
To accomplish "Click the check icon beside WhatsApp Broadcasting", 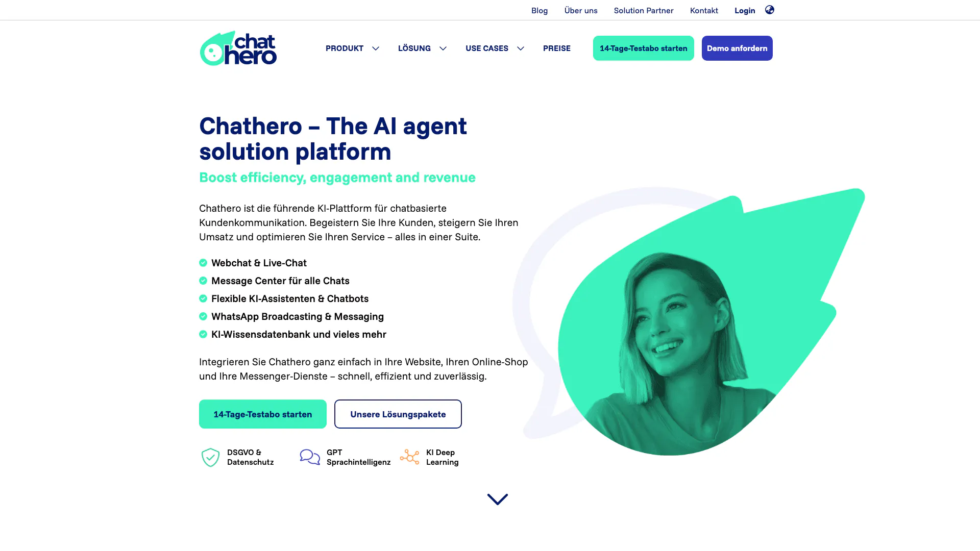I will (x=203, y=316).
